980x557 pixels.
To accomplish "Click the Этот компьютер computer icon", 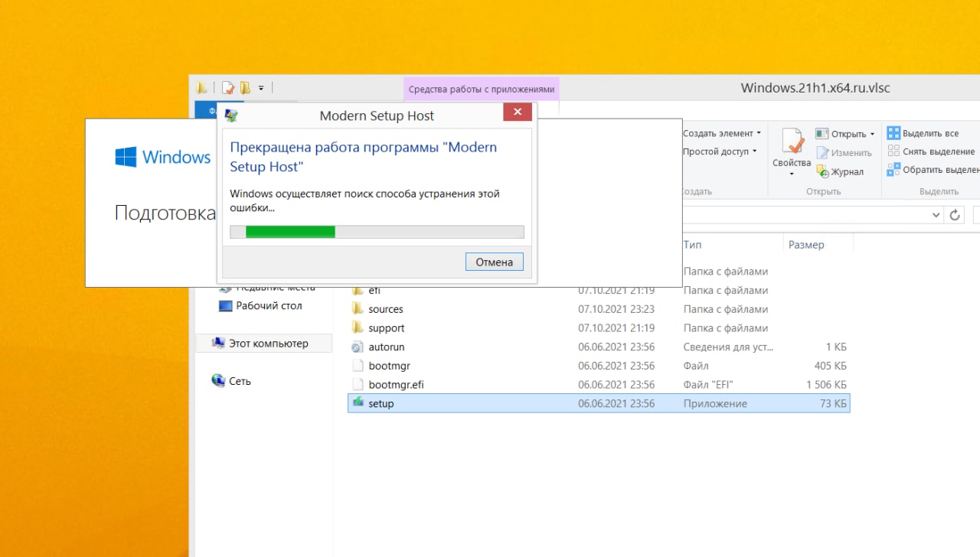I will tap(218, 344).
